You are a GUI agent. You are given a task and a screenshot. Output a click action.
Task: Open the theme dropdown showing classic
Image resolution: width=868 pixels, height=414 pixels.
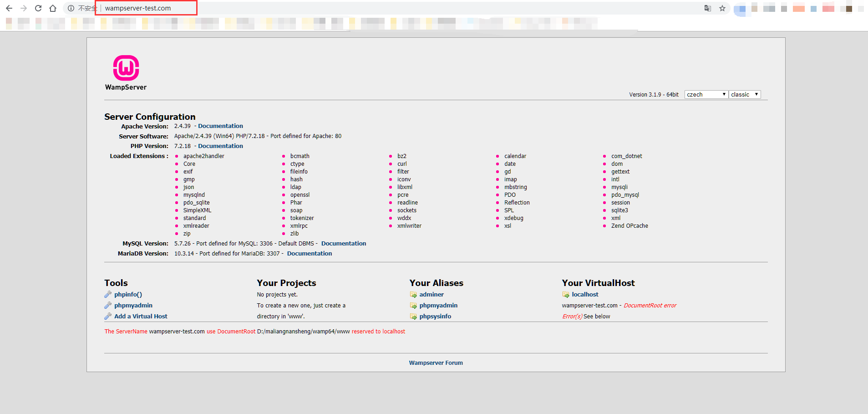[x=745, y=94]
